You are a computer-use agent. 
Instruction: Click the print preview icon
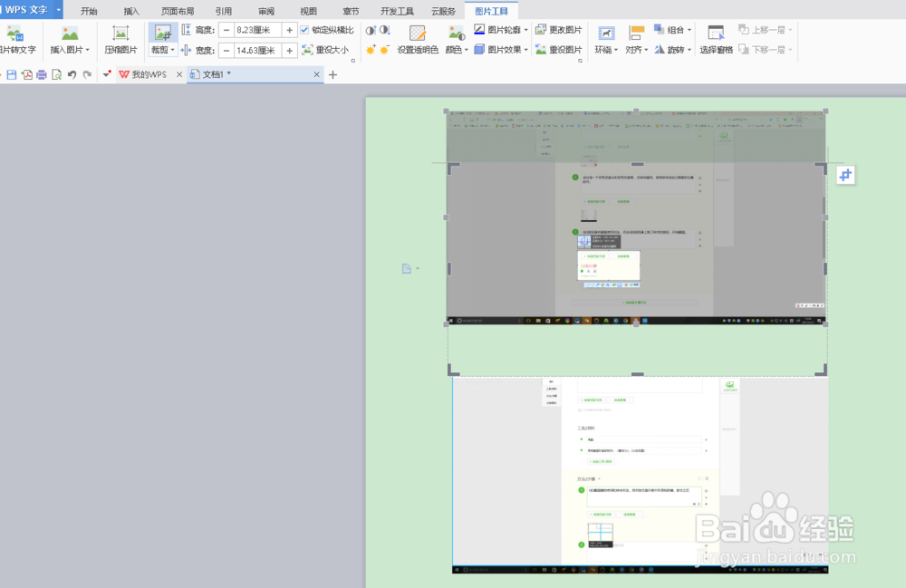pos(56,74)
